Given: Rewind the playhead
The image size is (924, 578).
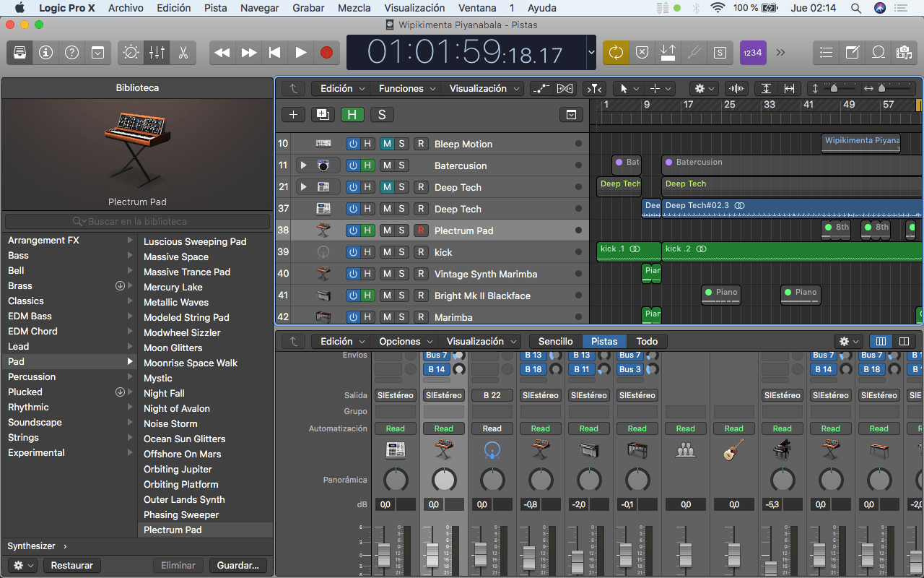Looking at the screenshot, I should click(222, 53).
